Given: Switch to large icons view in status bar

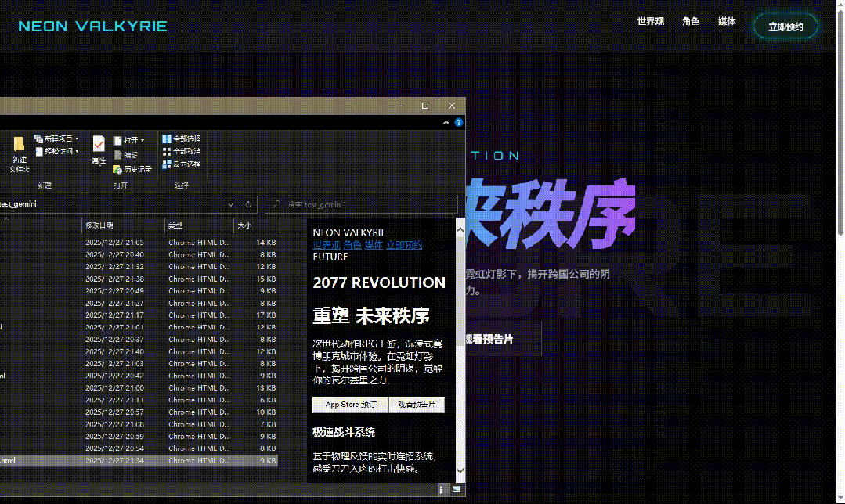Looking at the screenshot, I should pos(457,489).
